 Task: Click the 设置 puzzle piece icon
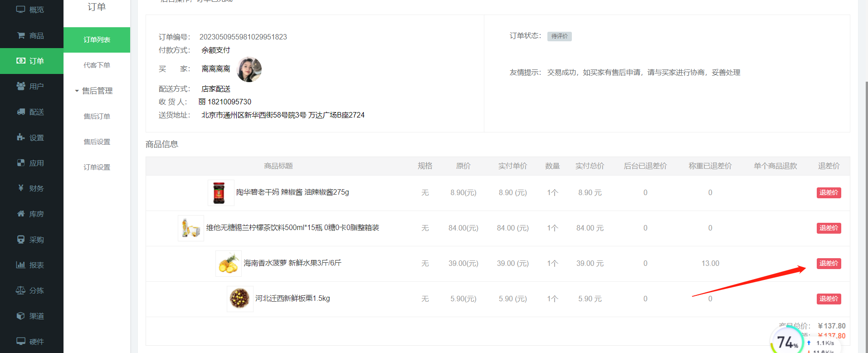tap(21, 137)
